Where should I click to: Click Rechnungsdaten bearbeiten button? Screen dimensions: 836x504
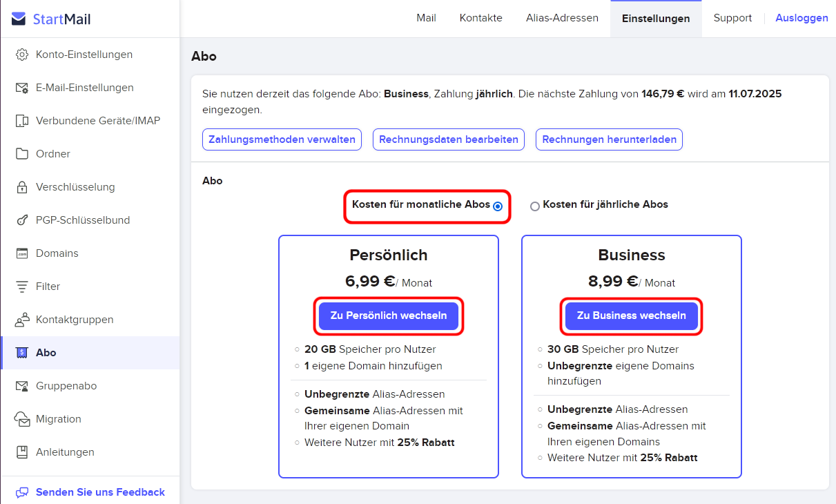click(x=449, y=139)
